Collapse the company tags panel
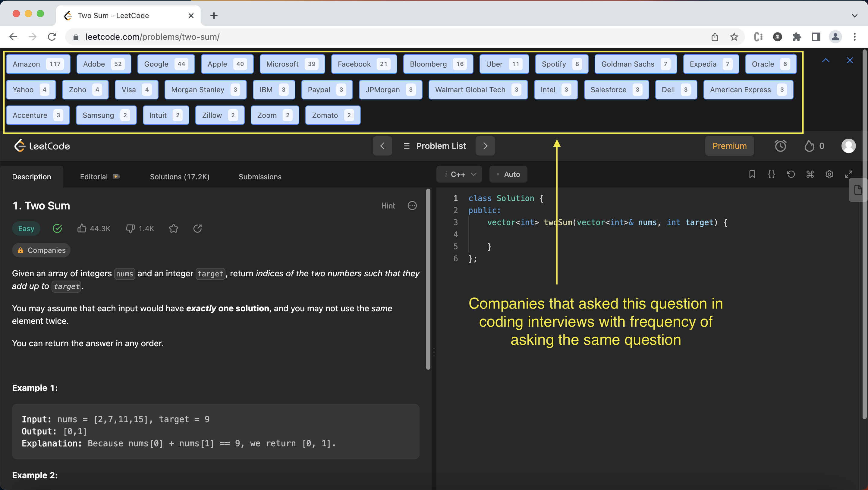 point(826,60)
